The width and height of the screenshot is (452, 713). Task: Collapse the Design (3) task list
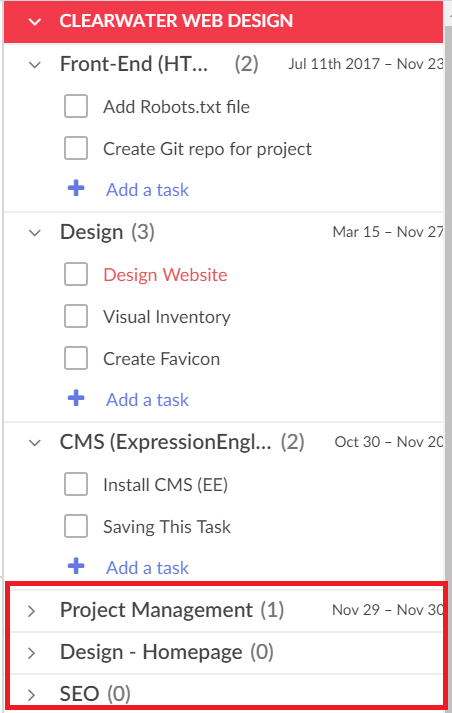click(35, 233)
